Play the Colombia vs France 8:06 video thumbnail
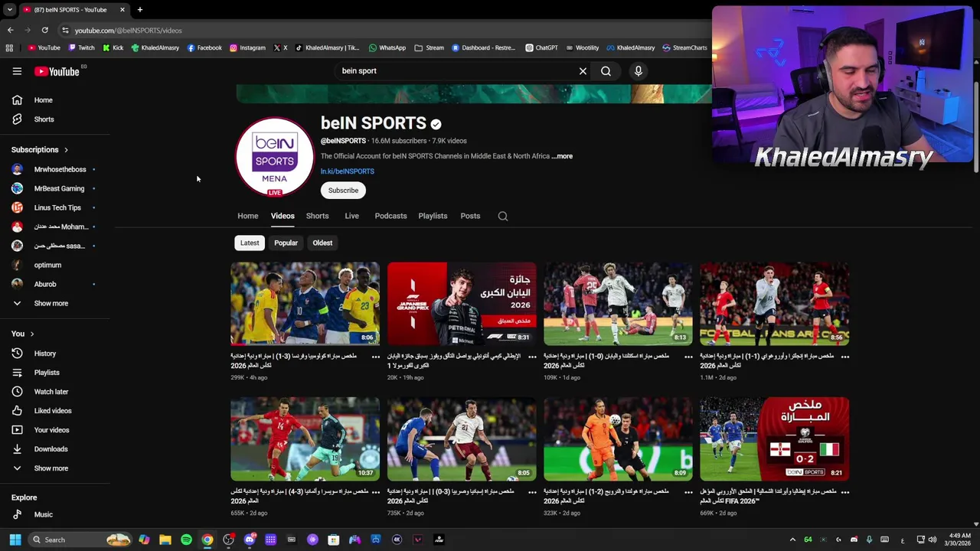 pos(305,304)
